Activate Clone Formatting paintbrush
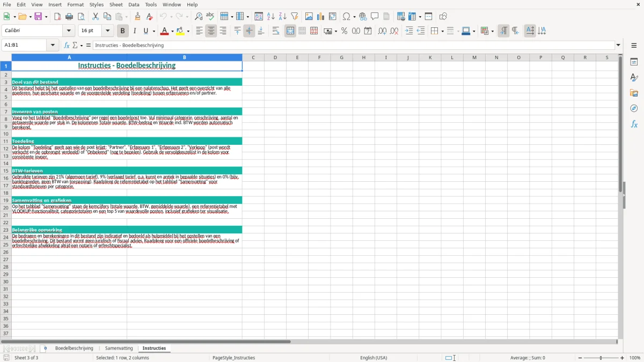This screenshot has height=362, width=644. coord(138,17)
